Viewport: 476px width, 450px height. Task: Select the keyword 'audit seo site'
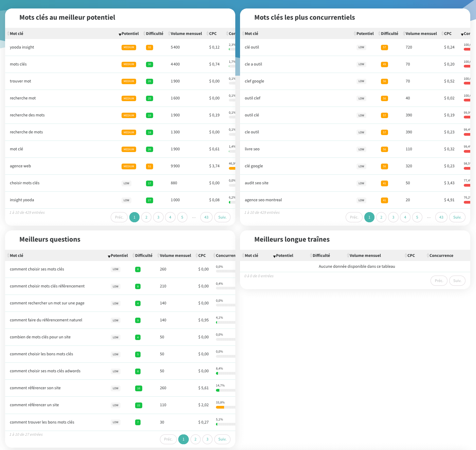tap(256, 183)
